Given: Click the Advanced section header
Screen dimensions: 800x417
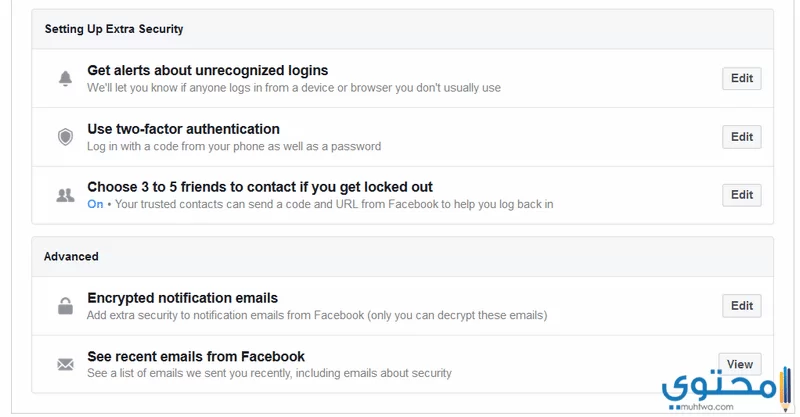Looking at the screenshot, I should coord(71,256).
